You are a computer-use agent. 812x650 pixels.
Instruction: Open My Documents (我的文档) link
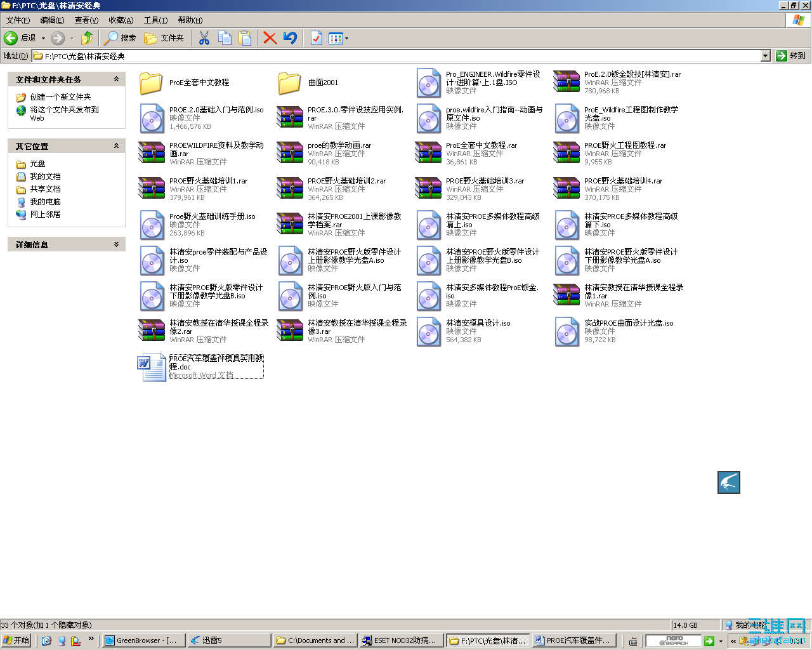coord(45,176)
